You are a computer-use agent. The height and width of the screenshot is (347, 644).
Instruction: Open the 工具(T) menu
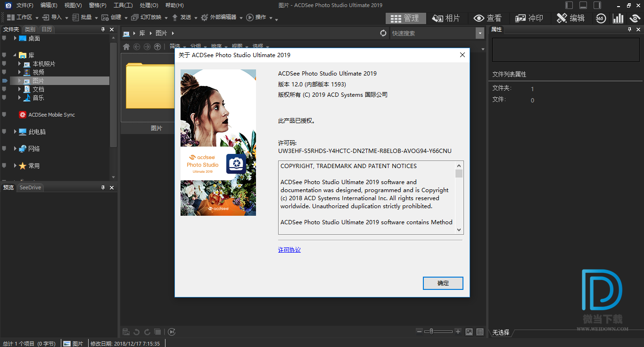coord(123,5)
